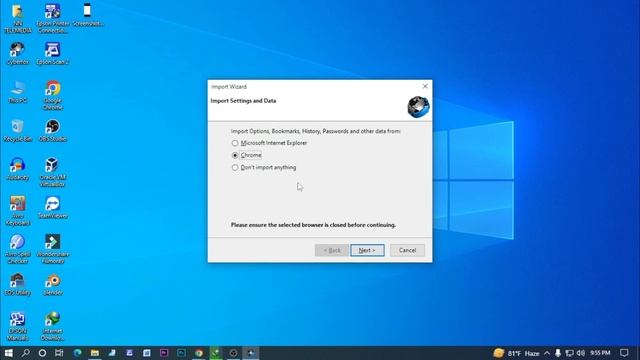This screenshot has height=360, width=640.
Task: Close the Import Wizard dialog
Action: [425, 86]
